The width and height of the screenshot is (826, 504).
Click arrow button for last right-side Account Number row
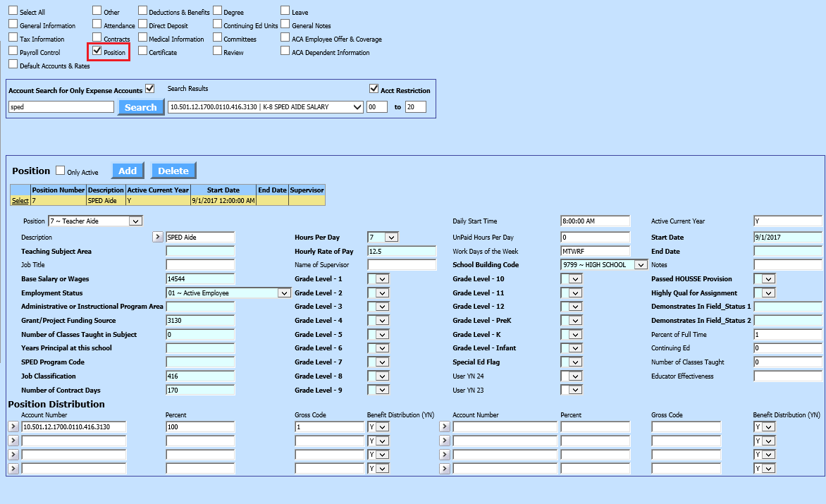(x=444, y=469)
